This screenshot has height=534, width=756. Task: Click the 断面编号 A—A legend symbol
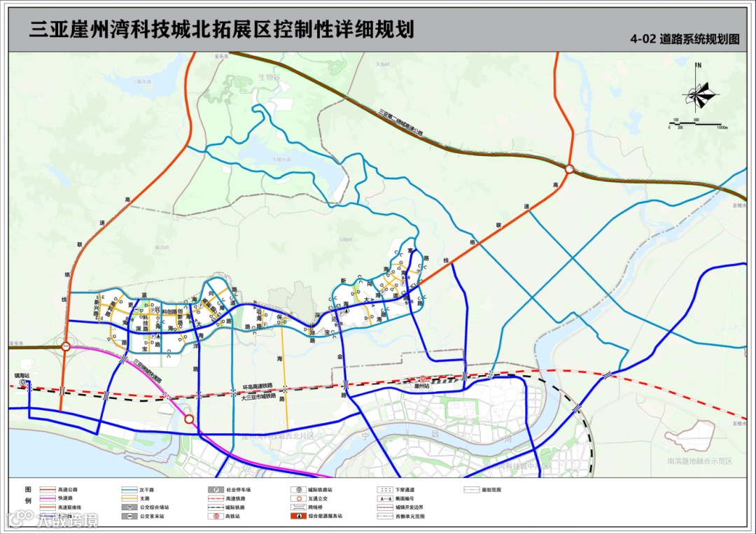coord(384,498)
